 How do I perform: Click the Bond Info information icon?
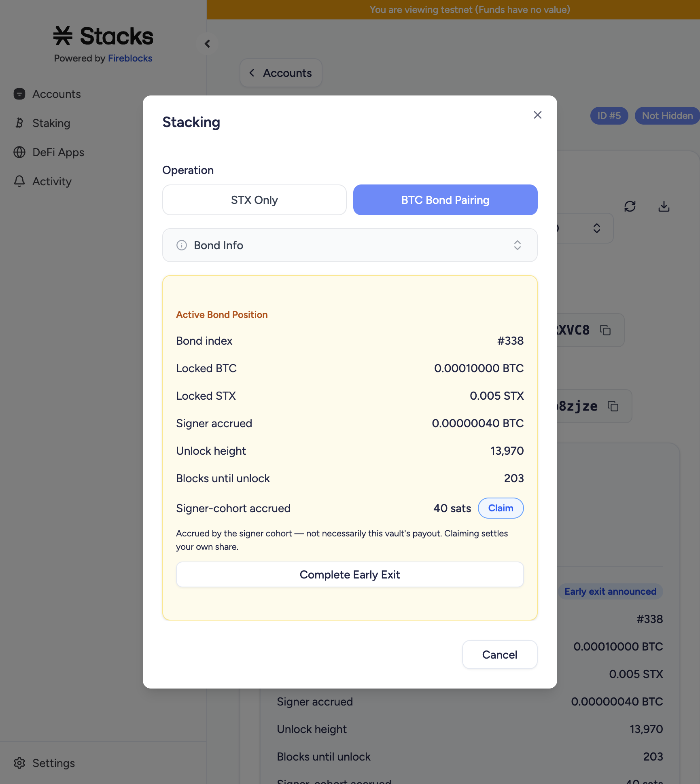coord(182,245)
